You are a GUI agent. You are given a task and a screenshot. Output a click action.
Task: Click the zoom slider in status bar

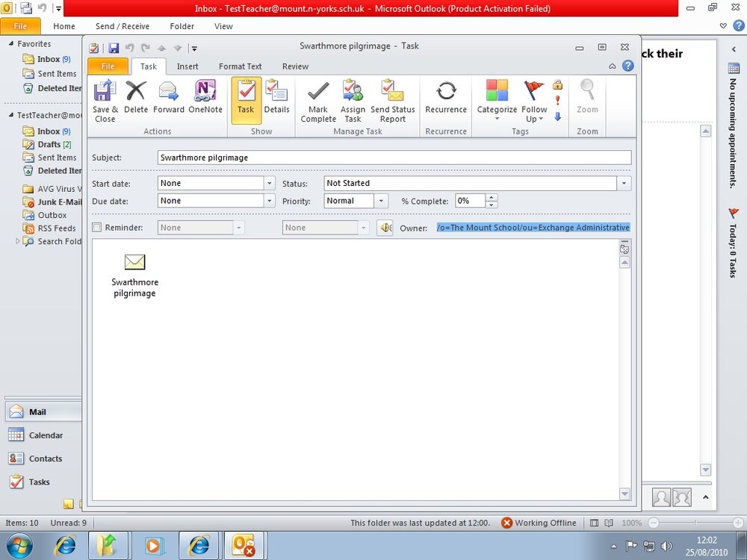click(x=695, y=523)
